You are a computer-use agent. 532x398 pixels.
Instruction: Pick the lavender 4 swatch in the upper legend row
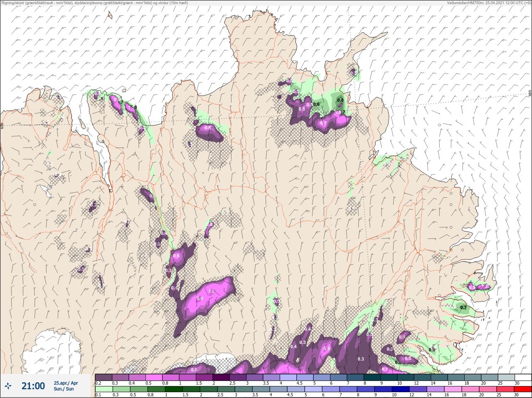pos(288,377)
